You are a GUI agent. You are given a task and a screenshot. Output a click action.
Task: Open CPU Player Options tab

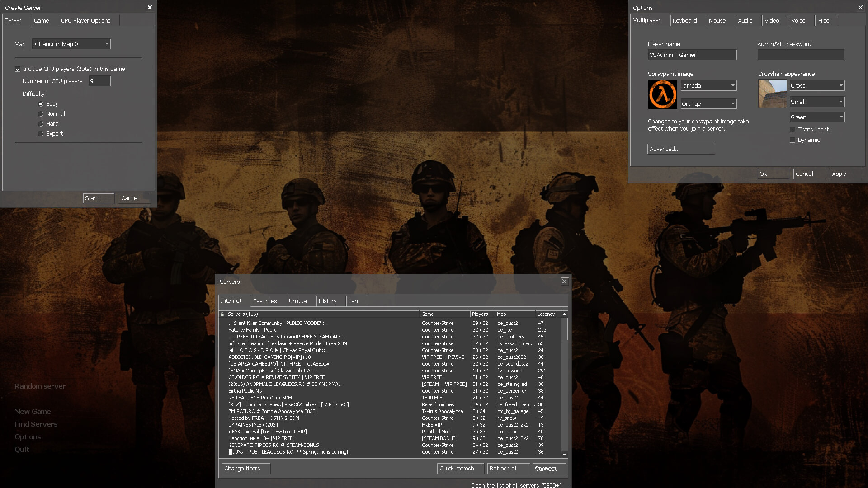pyautogui.click(x=89, y=20)
